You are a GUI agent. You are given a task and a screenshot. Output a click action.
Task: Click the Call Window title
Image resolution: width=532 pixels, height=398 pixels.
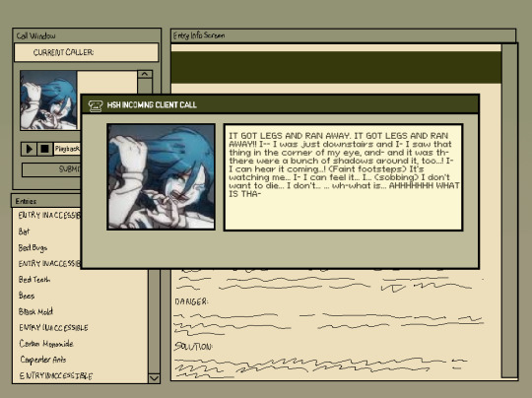click(36, 36)
